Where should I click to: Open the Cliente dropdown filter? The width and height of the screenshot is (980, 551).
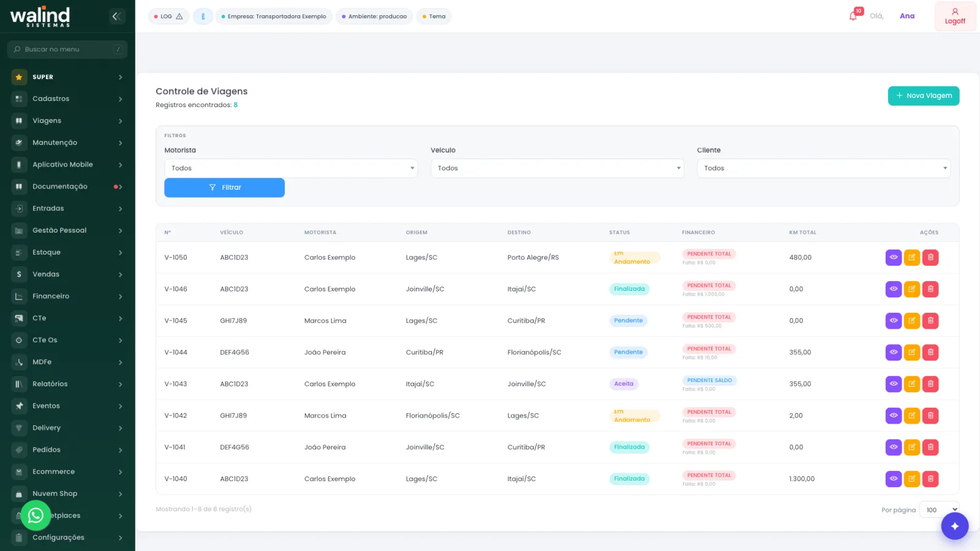[x=824, y=168]
